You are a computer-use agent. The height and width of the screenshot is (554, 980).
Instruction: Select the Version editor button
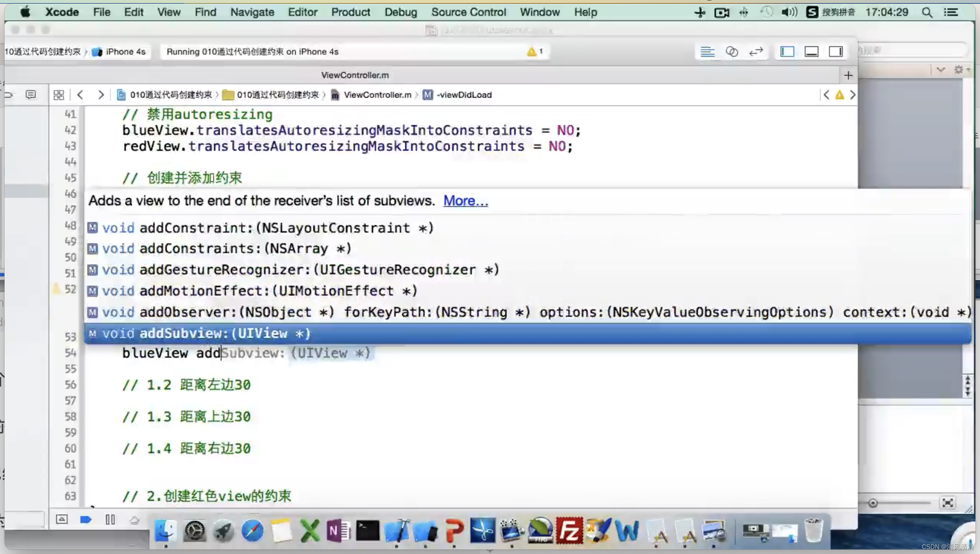756,52
